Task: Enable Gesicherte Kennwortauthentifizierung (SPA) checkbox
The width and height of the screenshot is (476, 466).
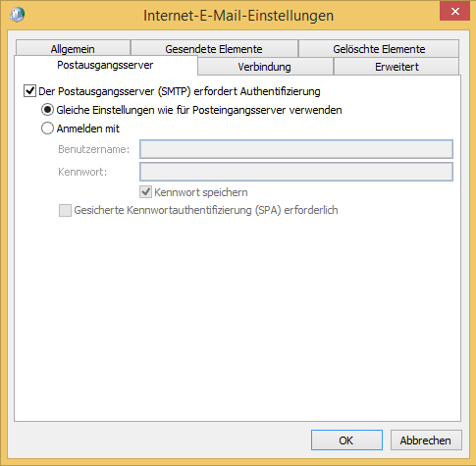Action: [x=65, y=210]
